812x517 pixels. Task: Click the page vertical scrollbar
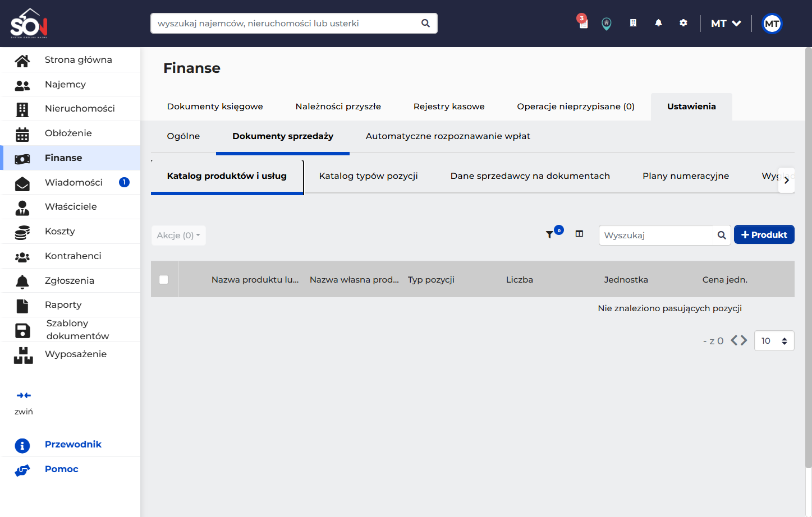pos(809,258)
